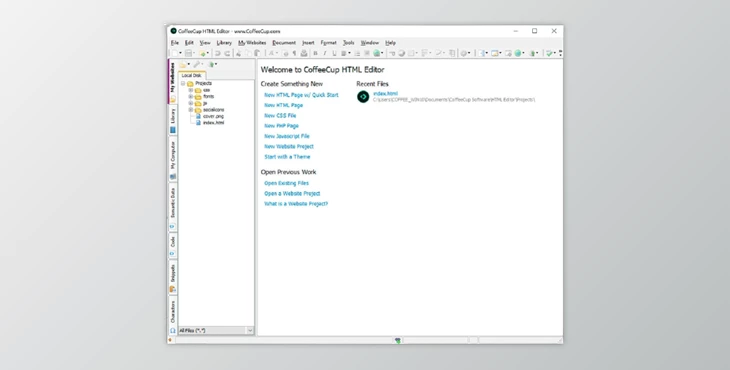
Task: Open recent file index.html link
Action: click(x=385, y=94)
